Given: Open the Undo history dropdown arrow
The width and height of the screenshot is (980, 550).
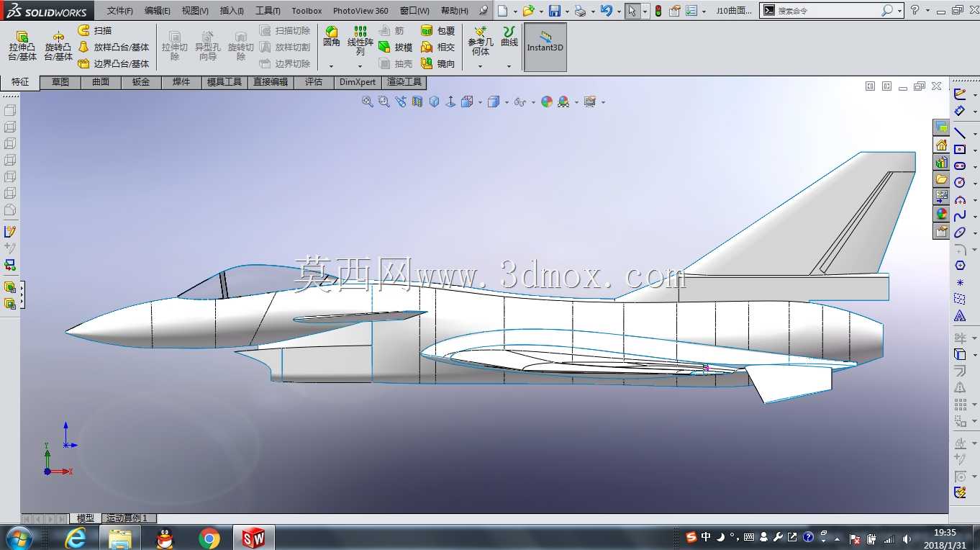Looking at the screenshot, I should tap(618, 12).
